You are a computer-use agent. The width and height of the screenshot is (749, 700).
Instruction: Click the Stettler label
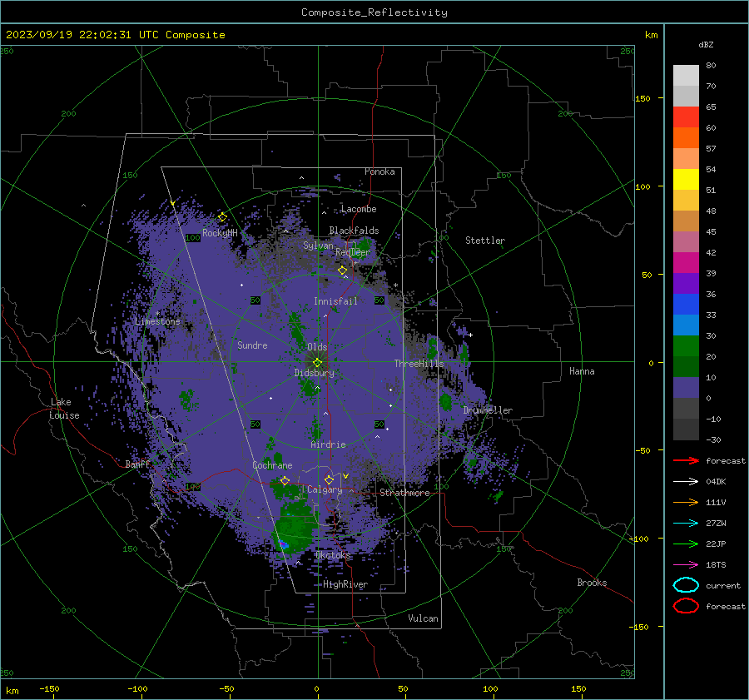[485, 241]
